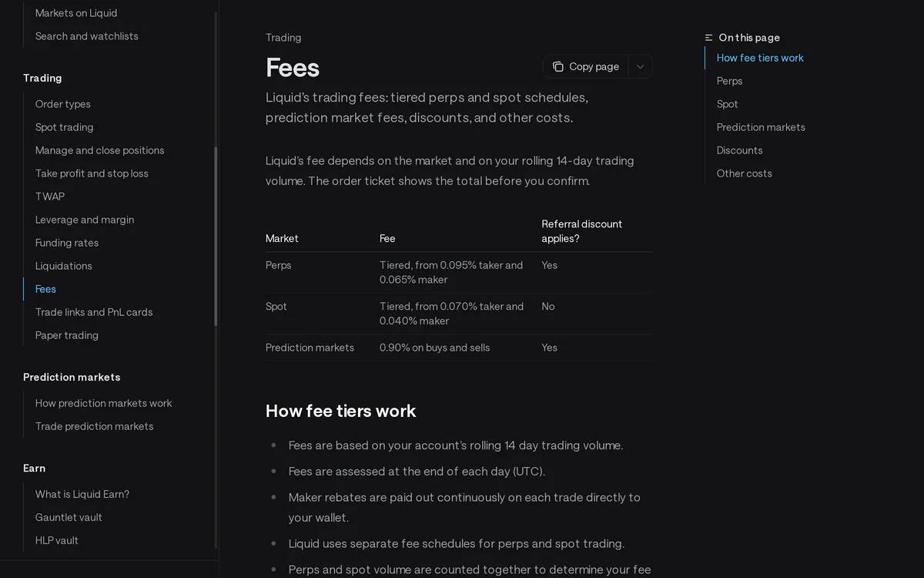924x578 pixels.
Task: Click the Spot cell in Market column
Action: pos(276,307)
